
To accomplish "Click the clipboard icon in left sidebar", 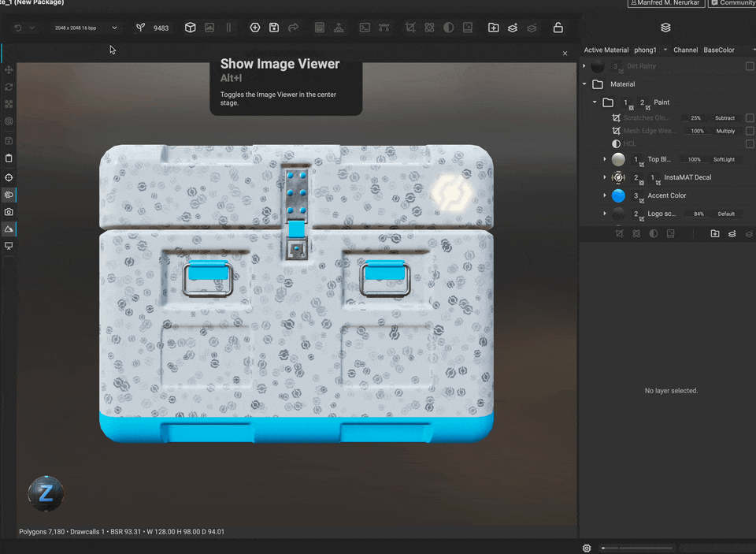I will 9,158.
